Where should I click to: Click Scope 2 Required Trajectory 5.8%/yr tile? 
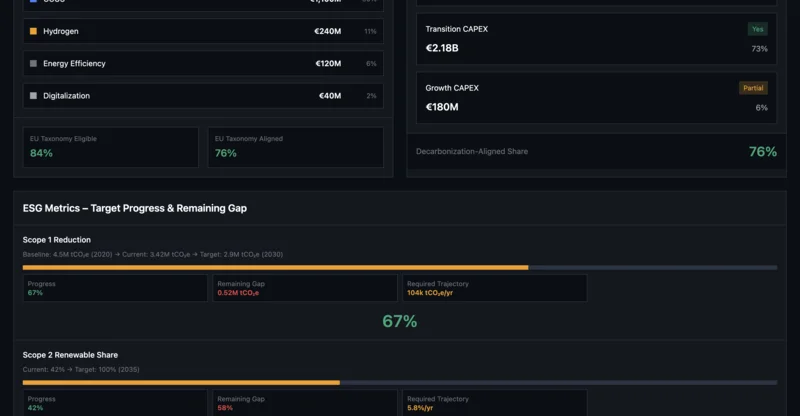point(495,403)
